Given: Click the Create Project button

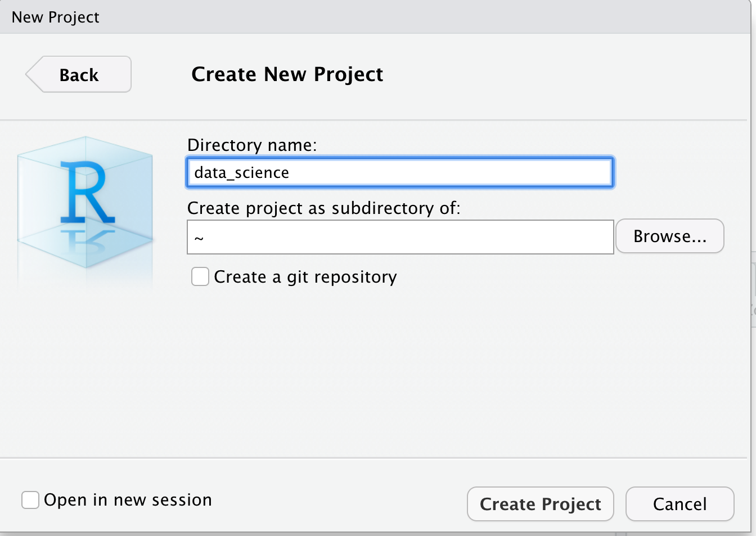Looking at the screenshot, I should (x=541, y=504).
